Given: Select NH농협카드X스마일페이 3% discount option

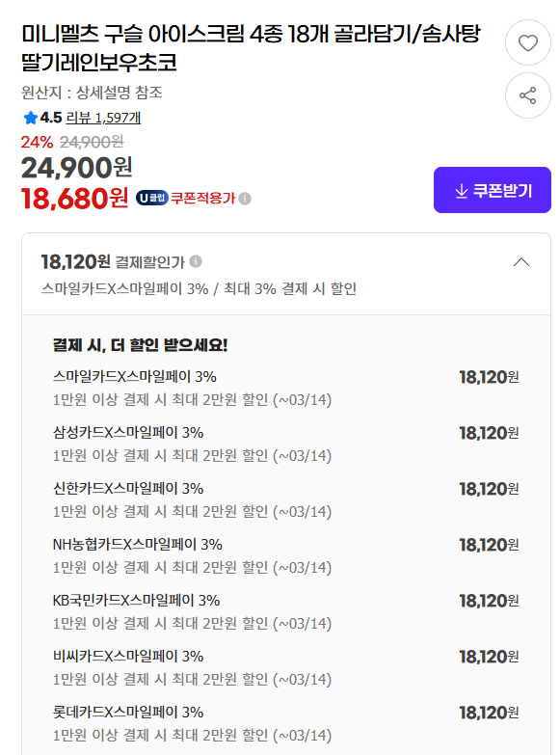Looking at the screenshot, I should tap(285, 555).
